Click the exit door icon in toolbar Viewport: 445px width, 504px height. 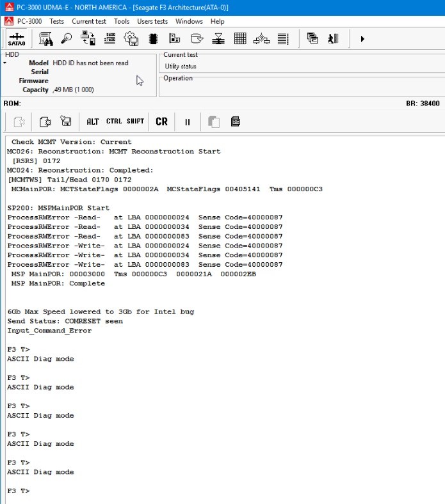point(332,39)
